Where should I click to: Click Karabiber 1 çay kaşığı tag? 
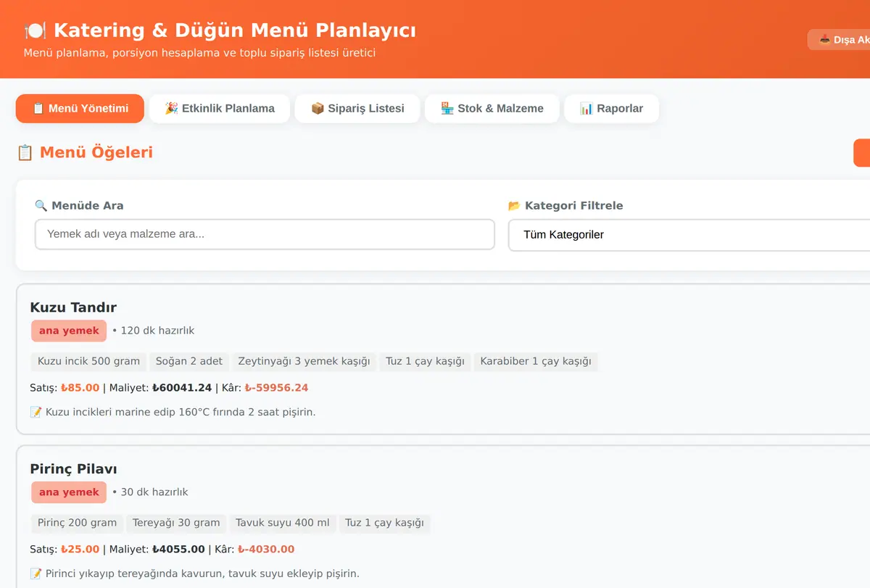[x=536, y=361]
